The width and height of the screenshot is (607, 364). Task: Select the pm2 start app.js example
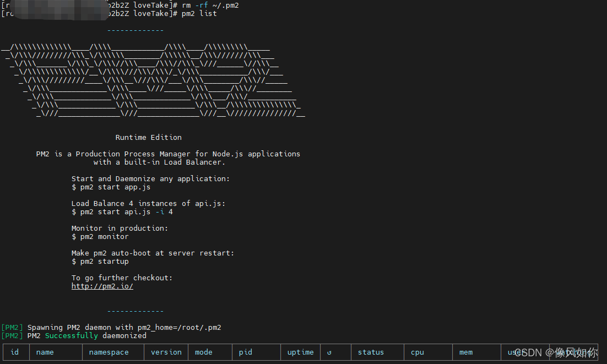111,187
